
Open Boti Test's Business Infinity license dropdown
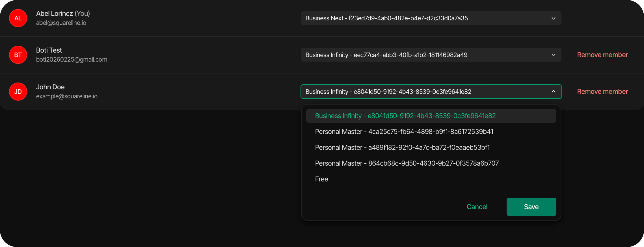(x=431, y=55)
